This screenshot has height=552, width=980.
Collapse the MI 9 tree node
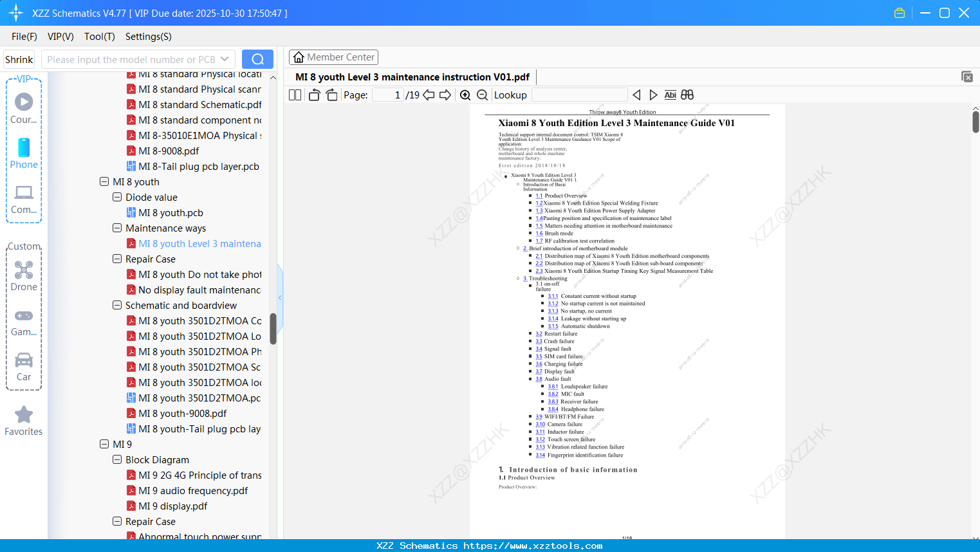click(104, 445)
